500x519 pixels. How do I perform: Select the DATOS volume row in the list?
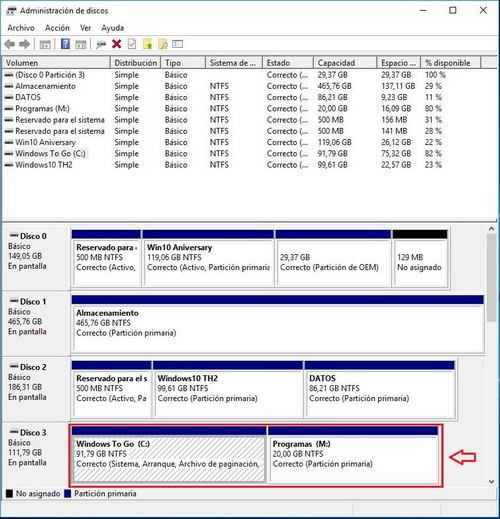click(242, 97)
